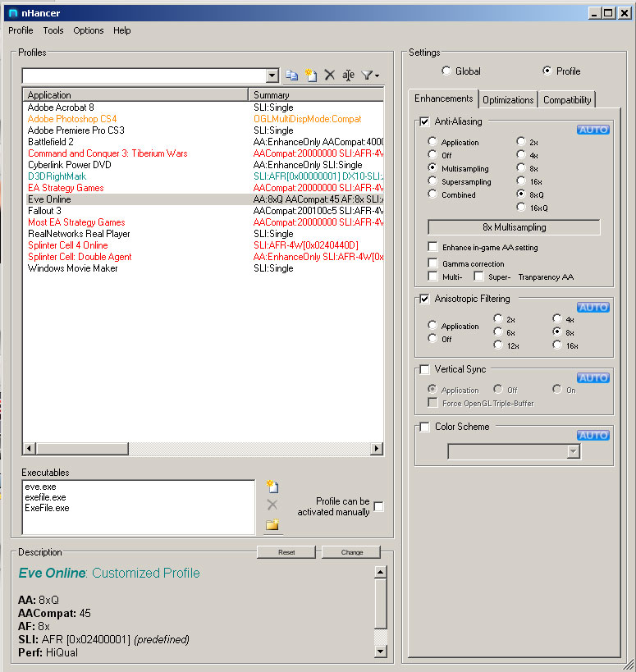Click the nHancer title bar logo
Screen dimensions: 636x672
13,13
